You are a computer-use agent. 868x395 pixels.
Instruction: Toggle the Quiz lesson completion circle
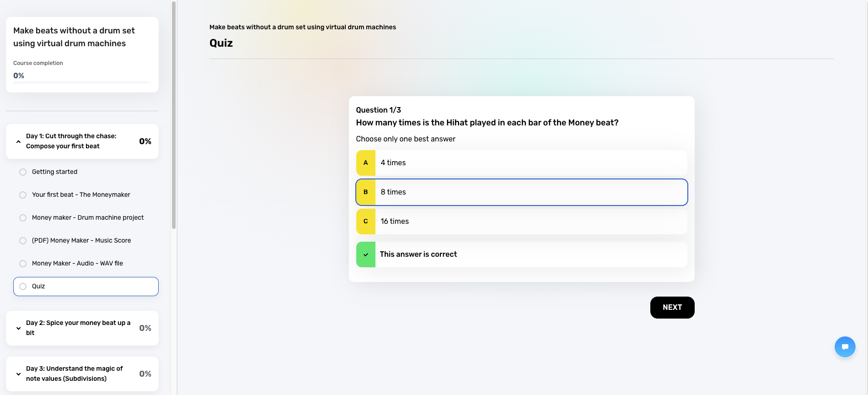[23, 287]
